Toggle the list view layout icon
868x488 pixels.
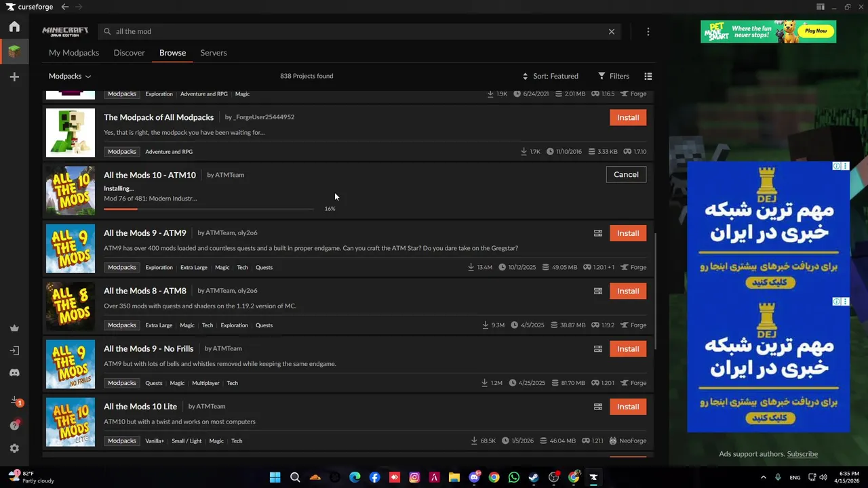coord(648,76)
